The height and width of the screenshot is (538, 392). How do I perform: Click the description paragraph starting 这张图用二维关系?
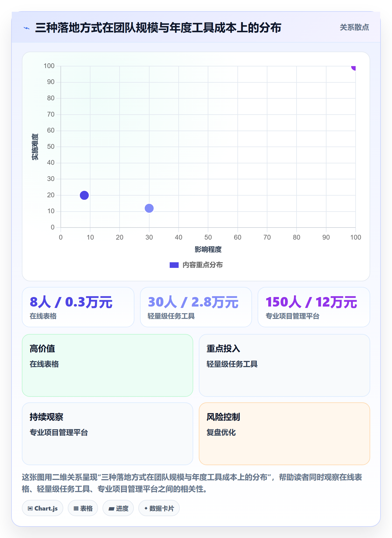192,483
